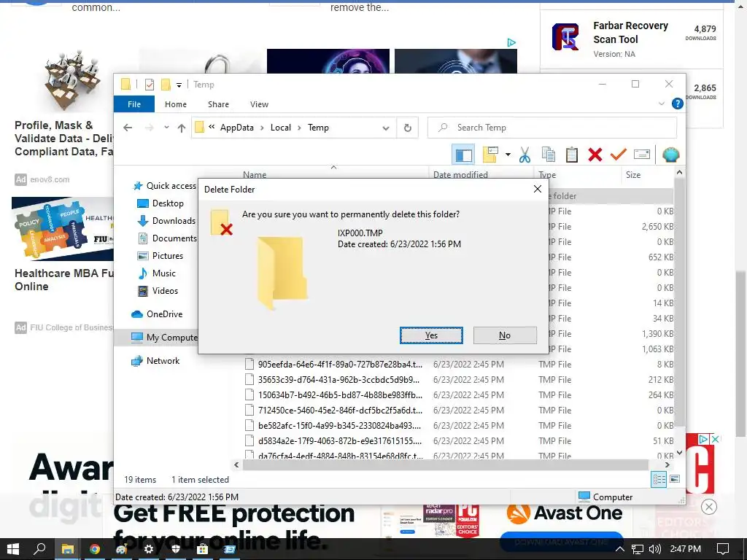Screen dimensions: 747x560
Task: Click the Rename icon in toolbar
Action: click(x=642, y=155)
